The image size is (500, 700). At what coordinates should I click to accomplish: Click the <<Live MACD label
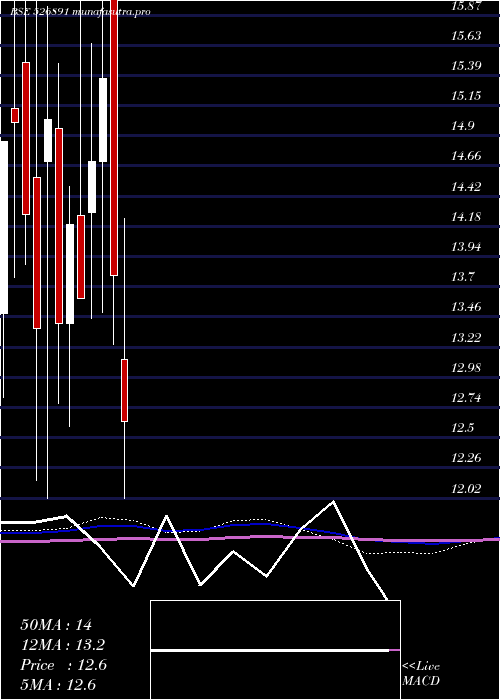(x=421, y=673)
